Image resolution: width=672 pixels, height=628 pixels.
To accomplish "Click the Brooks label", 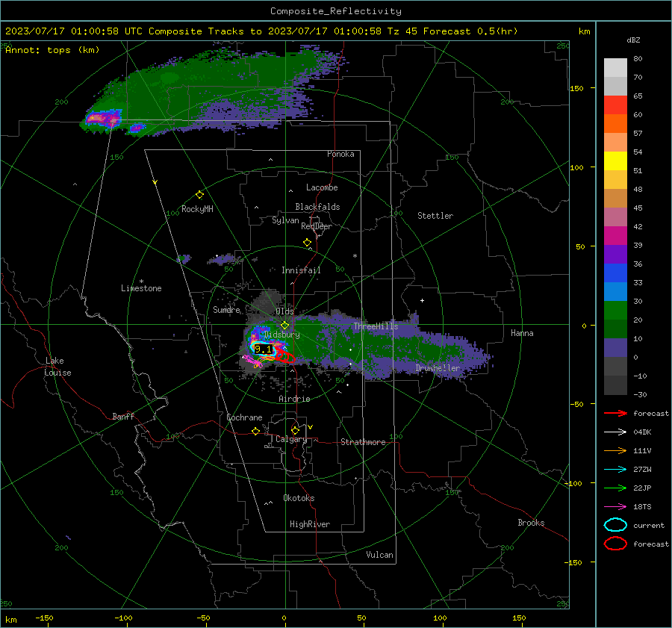I will tap(531, 523).
